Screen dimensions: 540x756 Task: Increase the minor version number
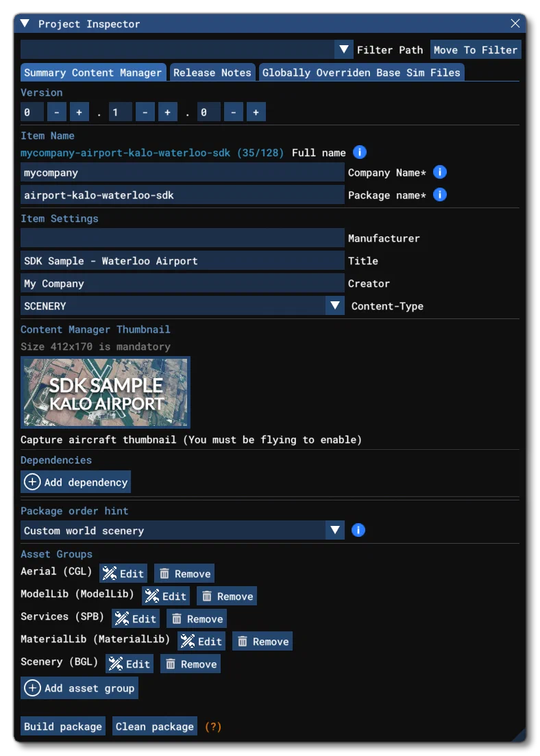point(167,112)
